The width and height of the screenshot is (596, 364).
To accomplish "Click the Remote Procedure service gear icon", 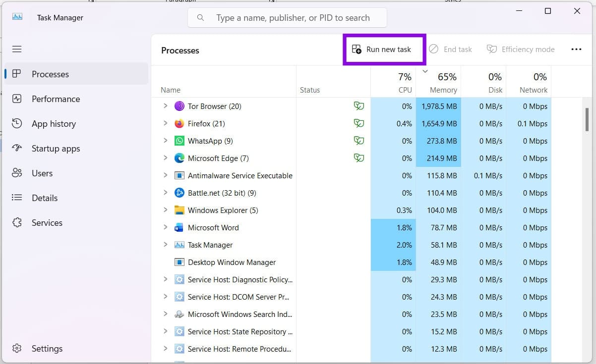I will [179, 349].
